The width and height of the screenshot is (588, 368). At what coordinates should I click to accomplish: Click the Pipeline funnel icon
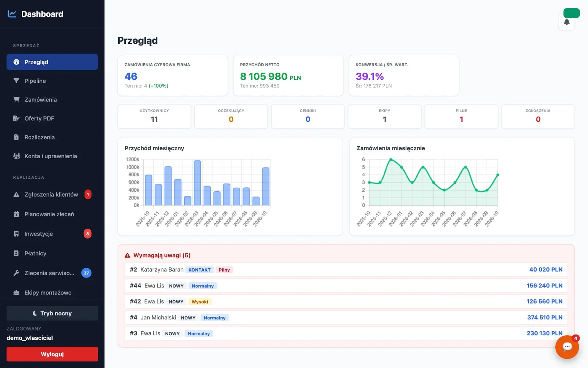point(16,81)
